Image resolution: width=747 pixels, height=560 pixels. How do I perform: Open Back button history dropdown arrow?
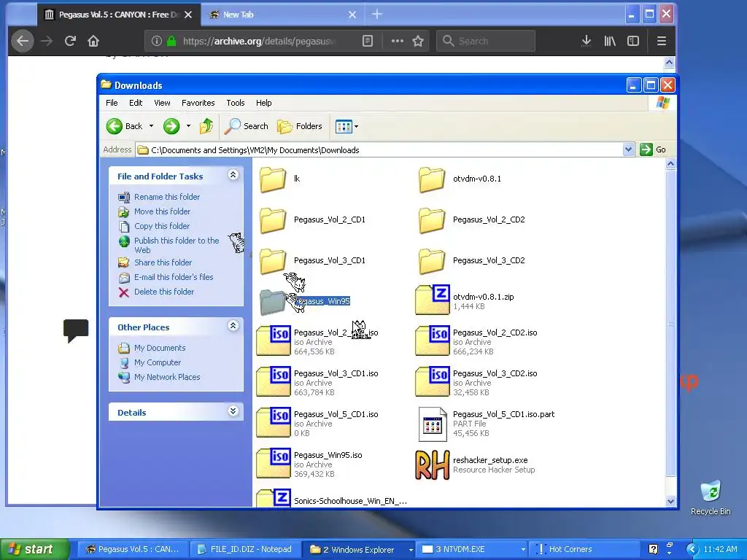pyautogui.click(x=152, y=126)
